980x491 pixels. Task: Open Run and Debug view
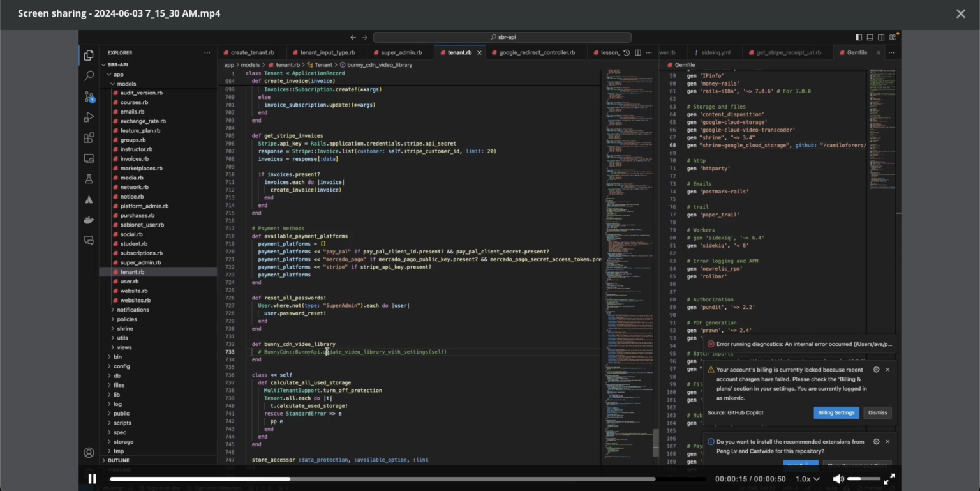(x=89, y=117)
